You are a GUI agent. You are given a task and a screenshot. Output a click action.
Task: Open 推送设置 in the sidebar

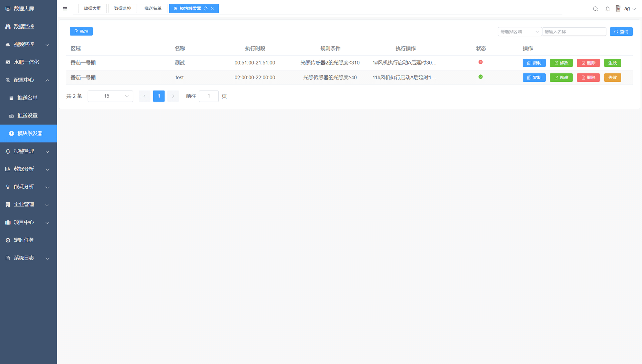(28, 116)
